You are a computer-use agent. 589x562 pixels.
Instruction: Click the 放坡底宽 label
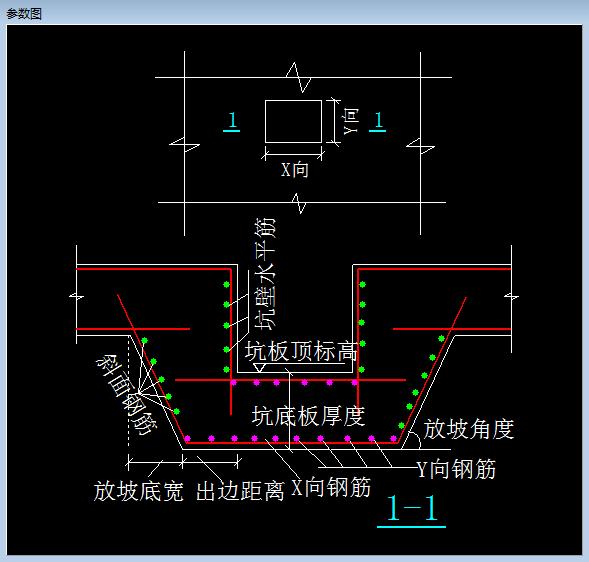[139, 491]
